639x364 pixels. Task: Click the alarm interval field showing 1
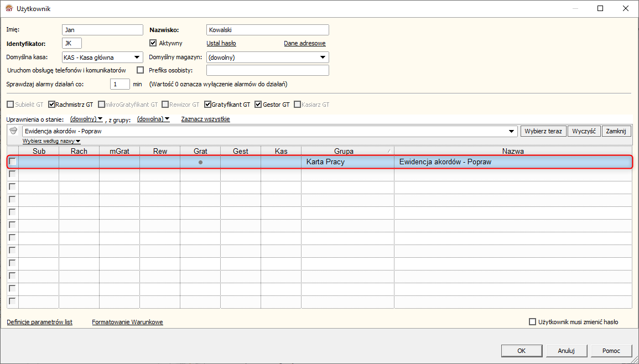(x=120, y=85)
